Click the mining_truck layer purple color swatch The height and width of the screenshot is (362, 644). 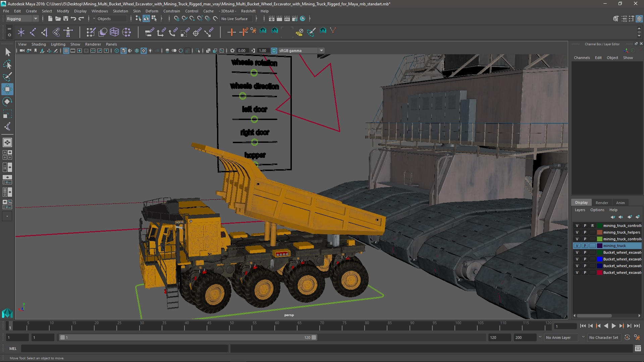600,246
